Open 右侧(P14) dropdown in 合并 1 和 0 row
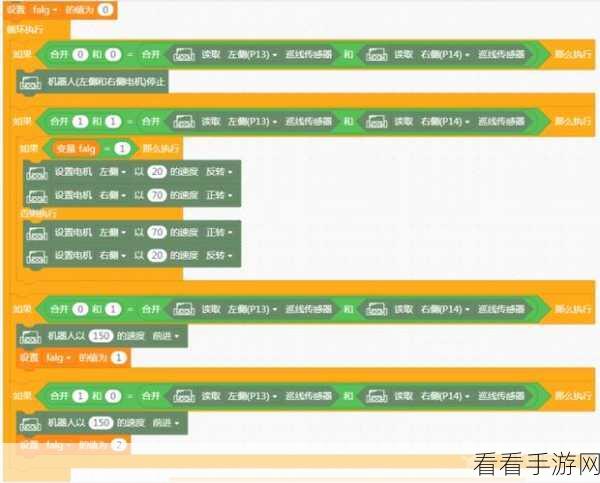The image size is (600, 483). point(445,396)
